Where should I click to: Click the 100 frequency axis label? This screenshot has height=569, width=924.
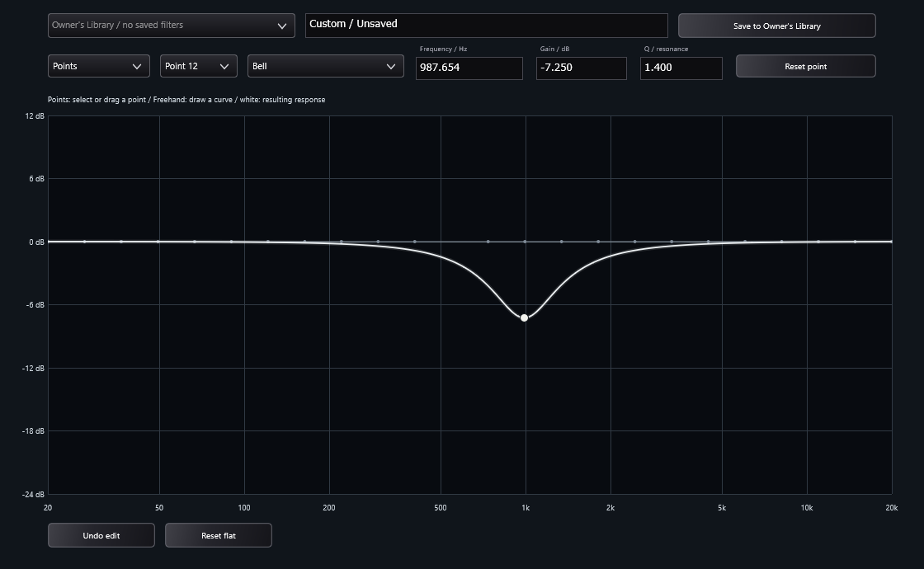click(244, 508)
